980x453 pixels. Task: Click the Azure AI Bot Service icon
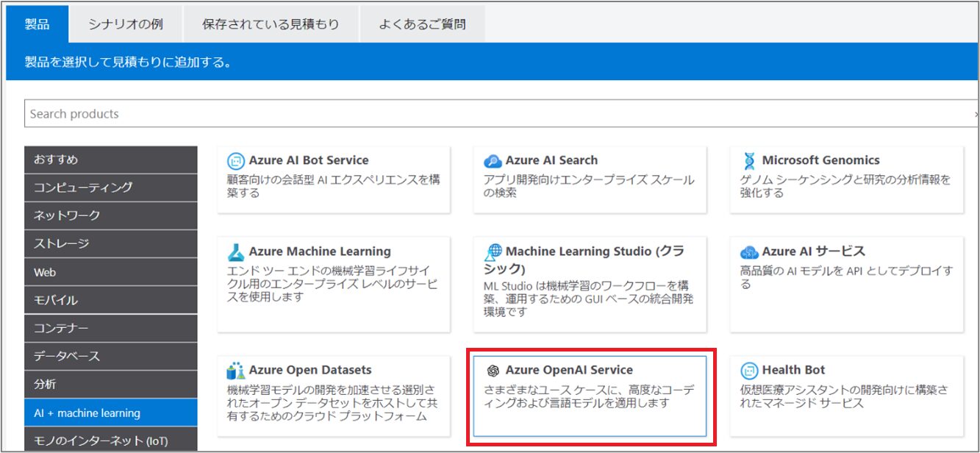[x=236, y=161]
